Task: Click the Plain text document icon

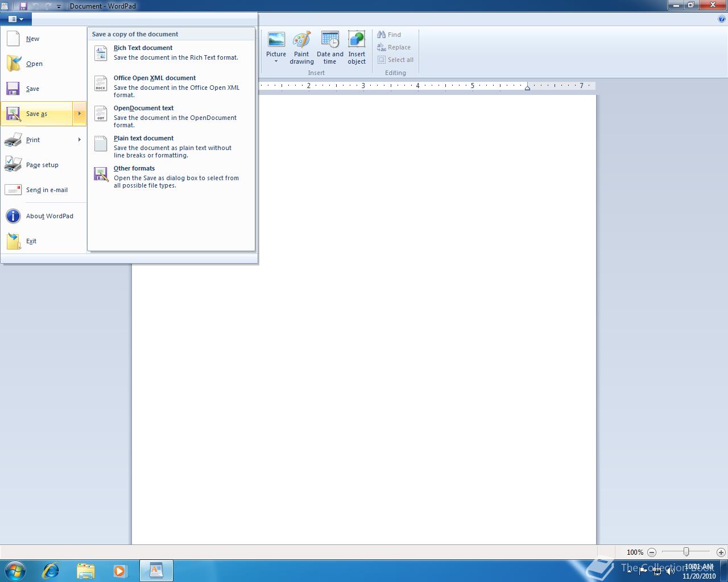Action: coord(101,144)
